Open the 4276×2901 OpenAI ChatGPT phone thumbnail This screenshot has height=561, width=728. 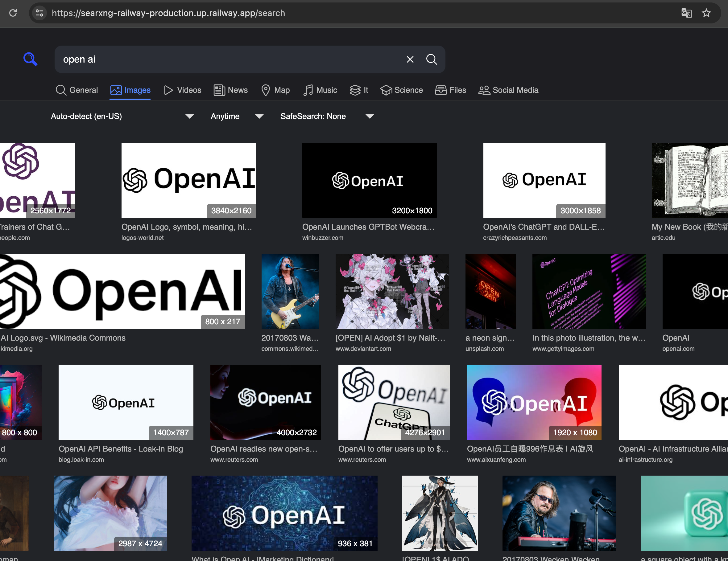[x=394, y=403]
